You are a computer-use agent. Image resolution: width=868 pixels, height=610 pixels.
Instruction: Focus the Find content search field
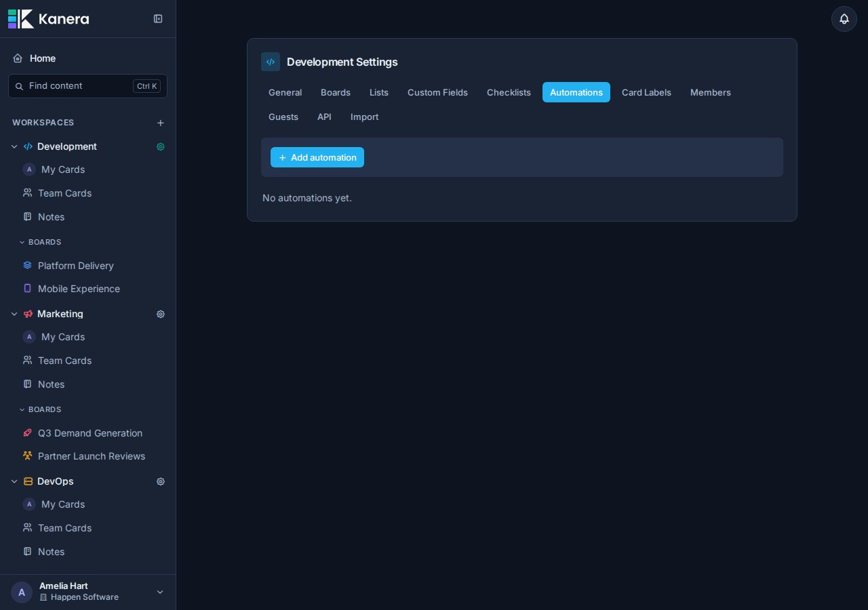point(87,86)
